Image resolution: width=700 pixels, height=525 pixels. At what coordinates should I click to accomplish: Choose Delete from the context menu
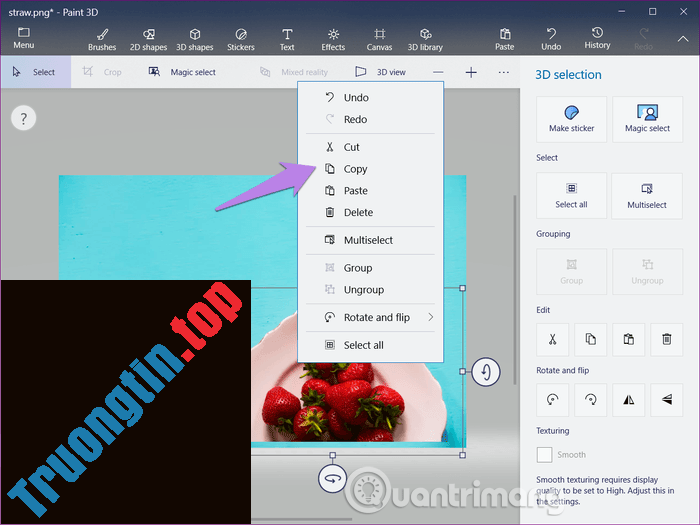[371, 212]
